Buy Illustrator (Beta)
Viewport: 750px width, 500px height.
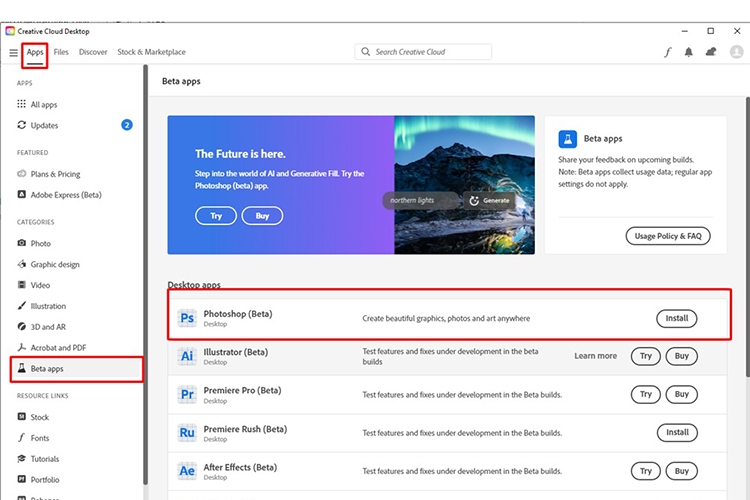(682, 356)
